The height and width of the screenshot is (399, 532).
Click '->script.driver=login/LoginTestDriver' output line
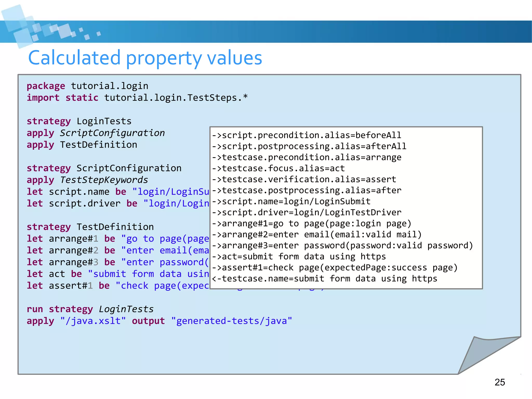(x=307, y=213)
